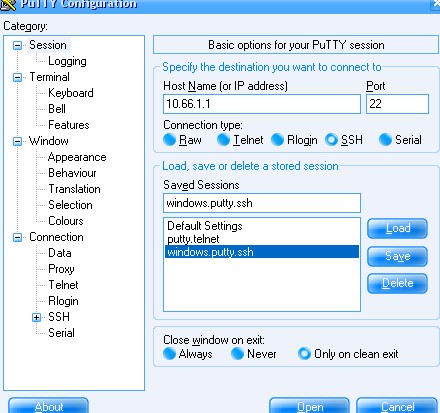Click the Open button
Image resolution: width=440 pixels, height=413 pixels.
click(x=310, y=406)
